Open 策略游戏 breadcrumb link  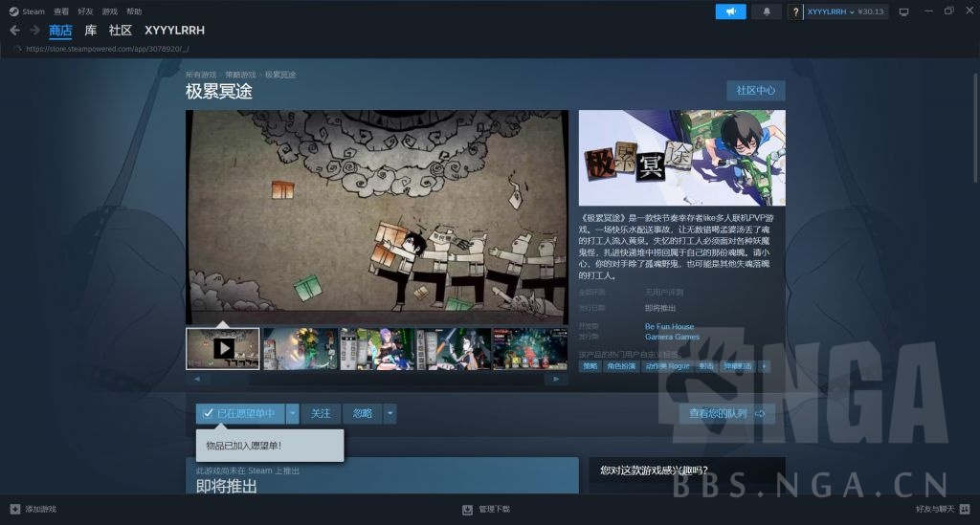point(240,75)
